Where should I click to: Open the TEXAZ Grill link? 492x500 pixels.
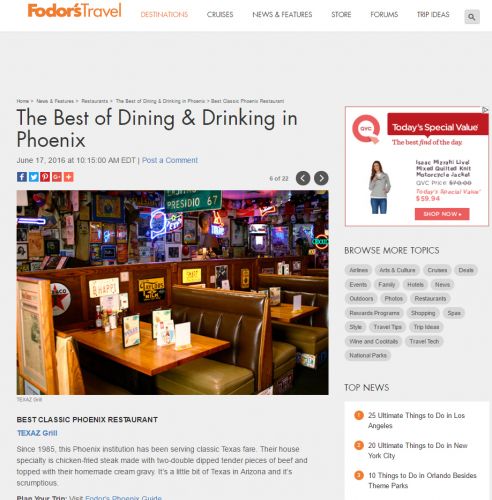click(x=37, y=433)
